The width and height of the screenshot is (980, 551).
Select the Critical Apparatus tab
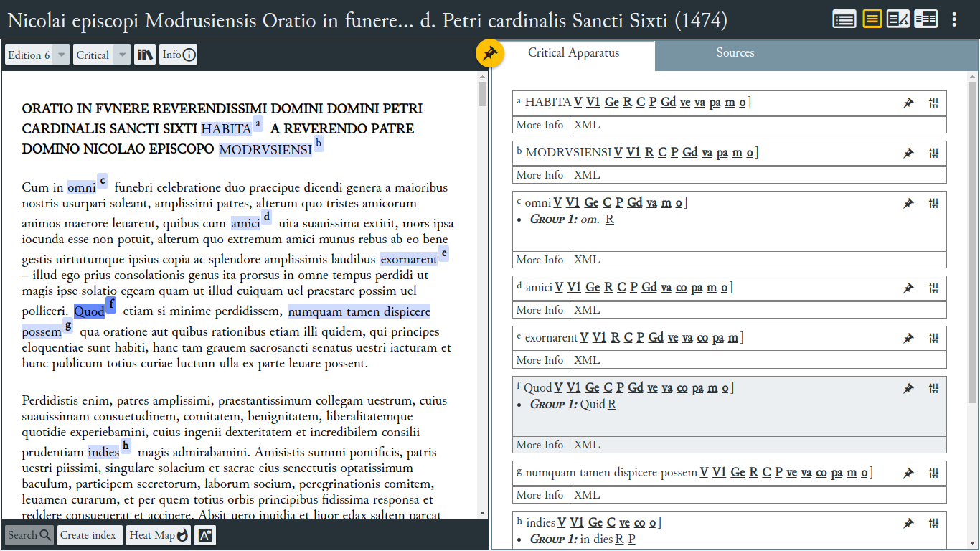point(574,53)
